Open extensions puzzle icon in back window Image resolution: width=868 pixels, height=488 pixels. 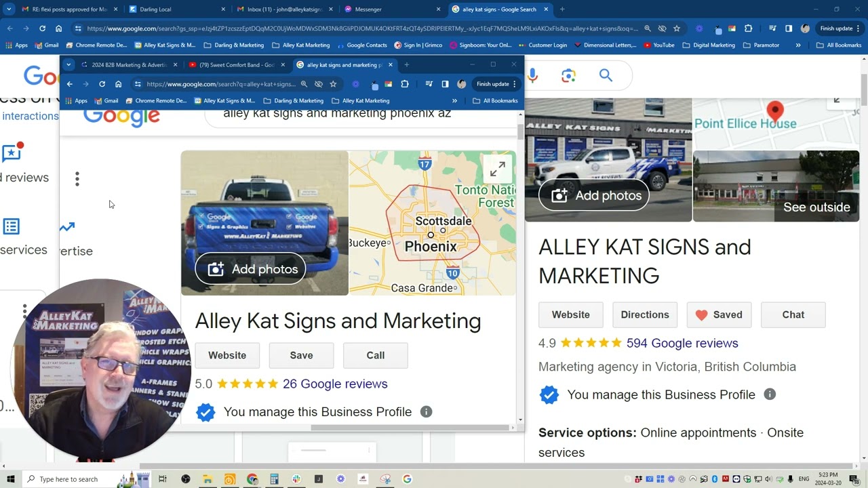pos(749,28)
